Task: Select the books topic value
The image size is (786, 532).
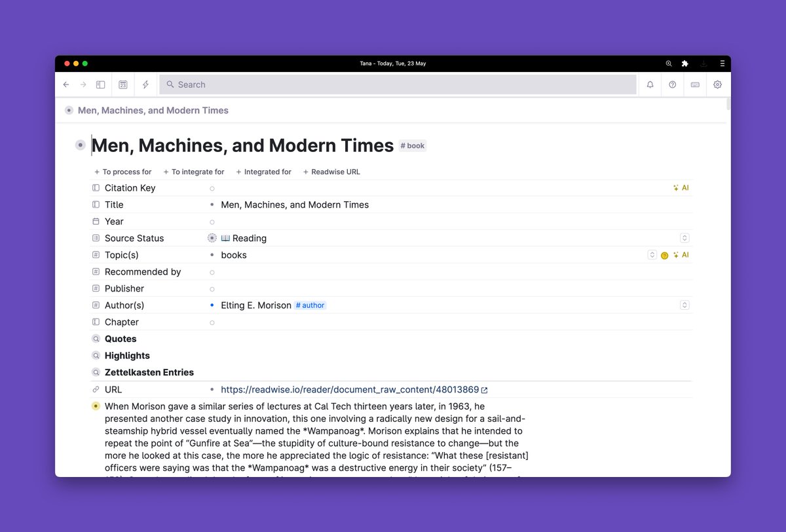Action: tap(234, 255)
